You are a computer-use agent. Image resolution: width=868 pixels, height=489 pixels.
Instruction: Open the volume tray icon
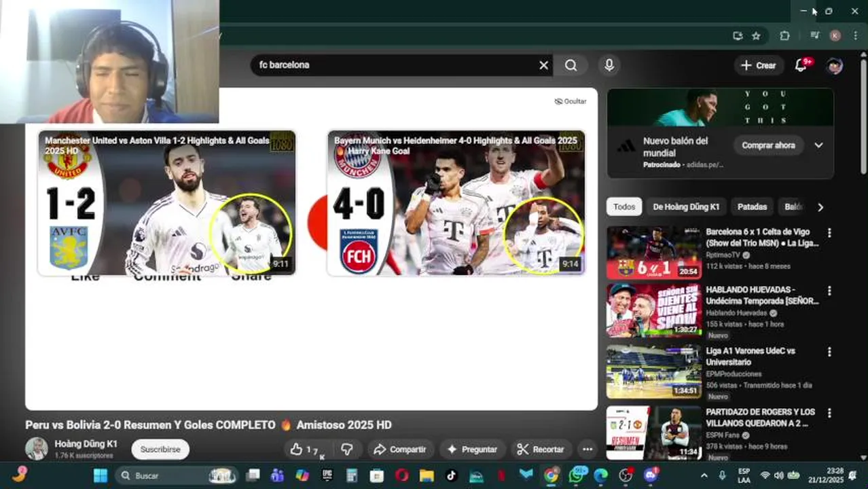[x=778, y=475]
